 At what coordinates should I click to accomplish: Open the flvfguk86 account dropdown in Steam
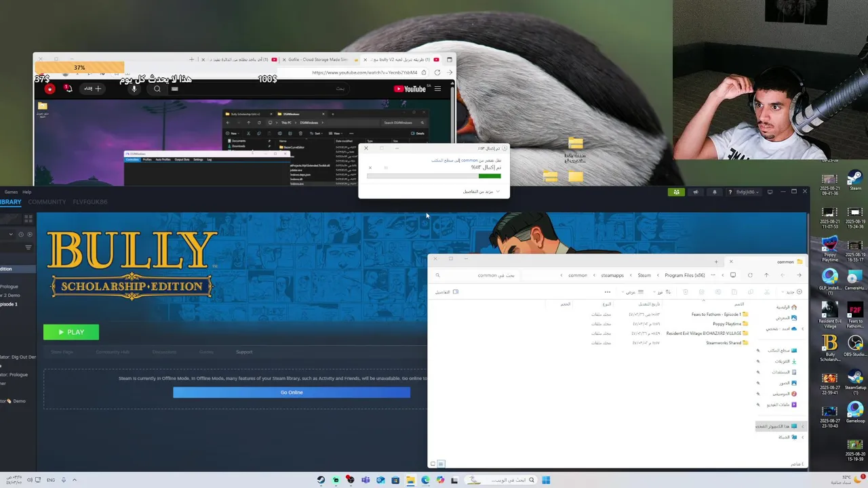744,192
